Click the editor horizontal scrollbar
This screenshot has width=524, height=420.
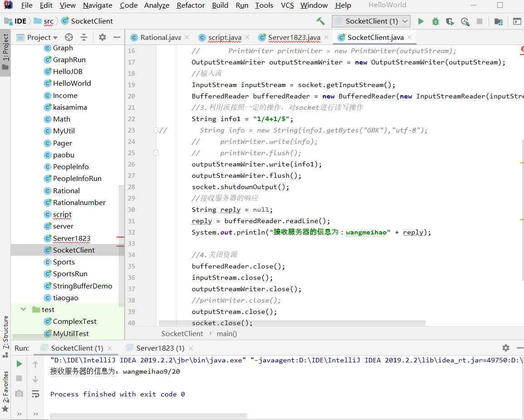(x=292, y=323)
